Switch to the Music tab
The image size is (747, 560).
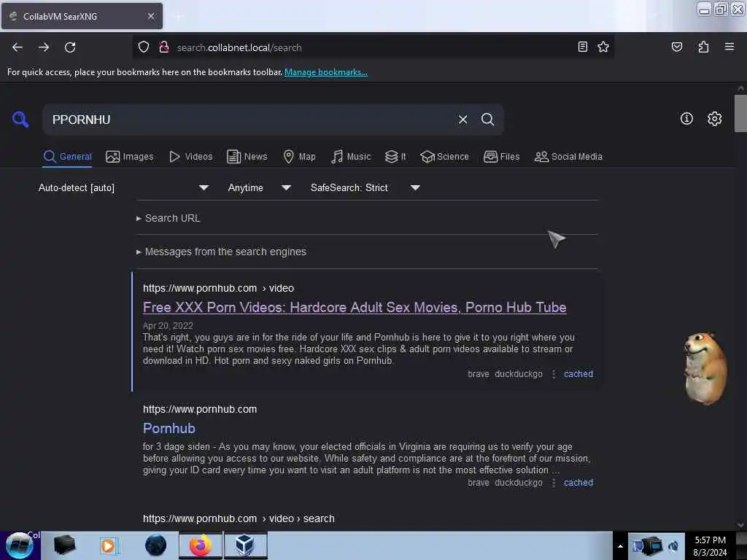click(x=351, y=157)
